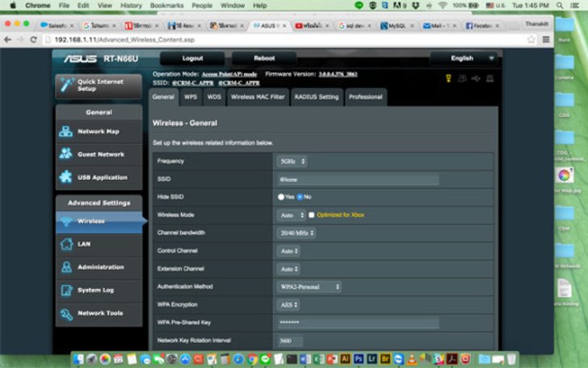Open Photoshop from the Dock

tap(359, 359)
